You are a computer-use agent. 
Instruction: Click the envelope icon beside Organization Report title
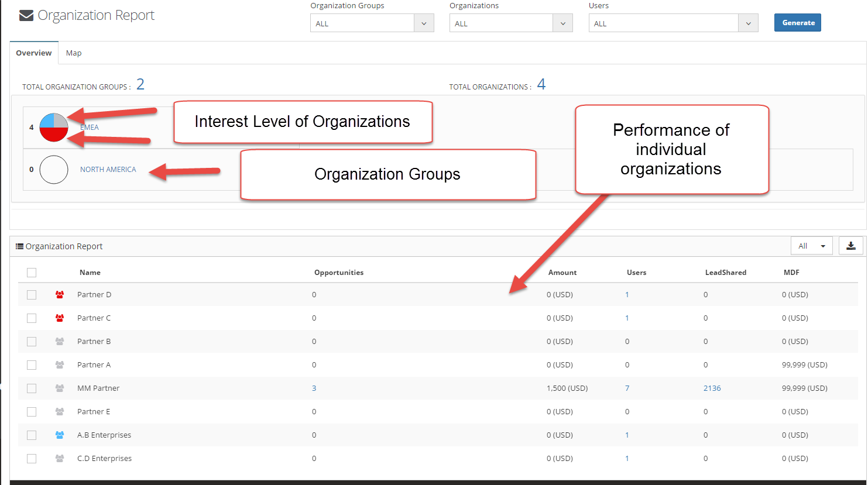(26, 16)
